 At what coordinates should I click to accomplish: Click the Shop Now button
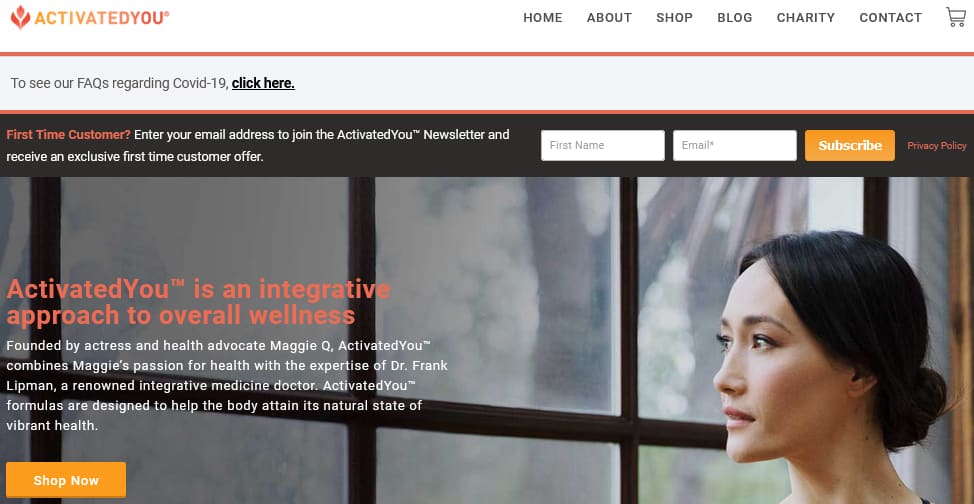point(66,480)
